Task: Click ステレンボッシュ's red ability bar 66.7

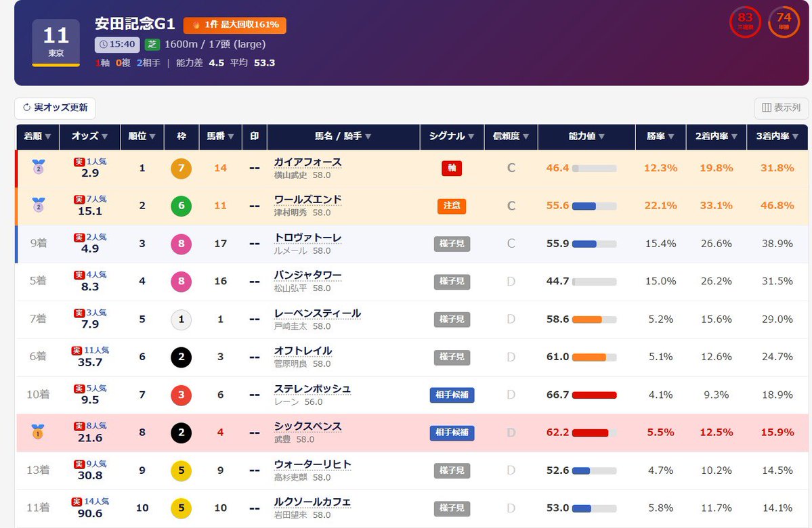Action: 594,395
